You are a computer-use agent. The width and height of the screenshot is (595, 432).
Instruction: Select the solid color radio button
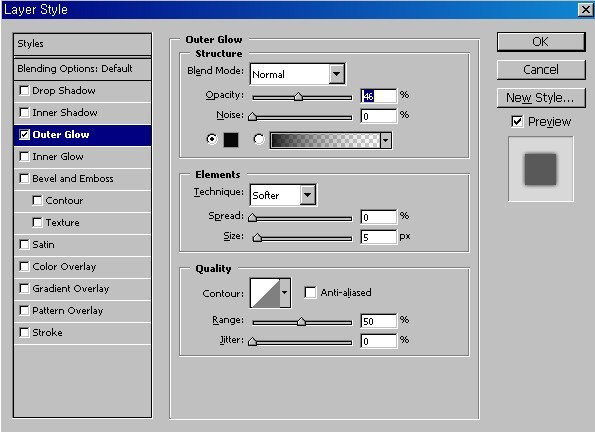(212, 139)
